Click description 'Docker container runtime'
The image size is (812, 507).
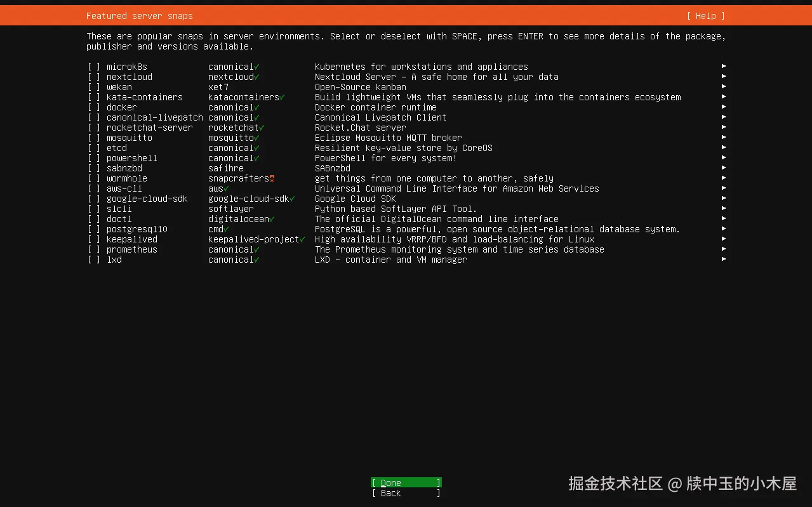tap(376, 107)
